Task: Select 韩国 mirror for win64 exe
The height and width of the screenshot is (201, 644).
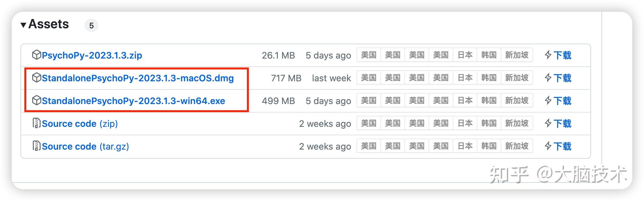Action: click(x=489, y=100)
